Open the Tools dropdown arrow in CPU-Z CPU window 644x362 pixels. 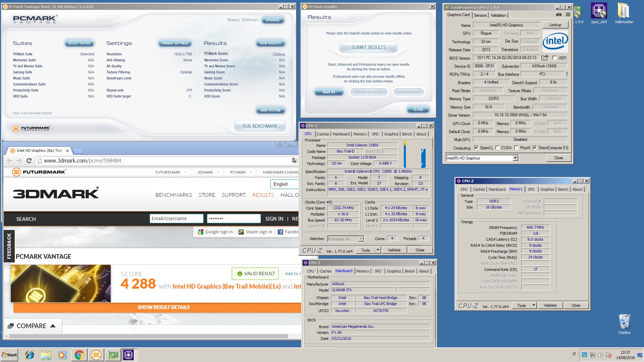click(x=378, y=250)
